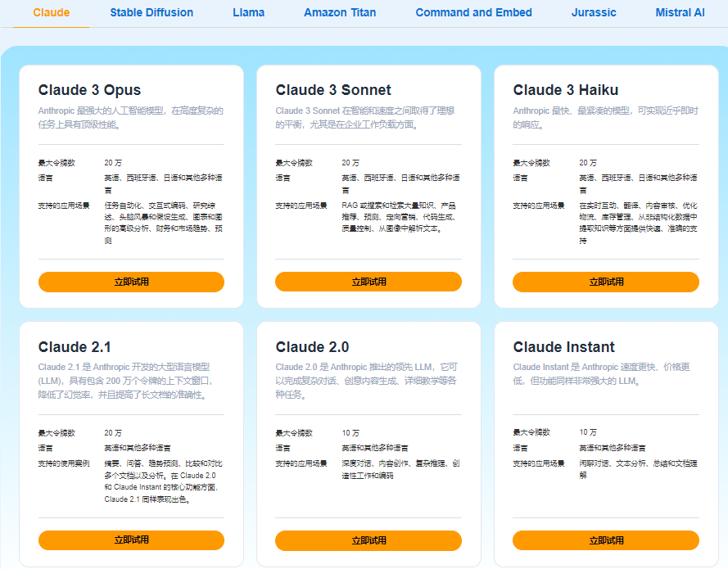Click Claude 2.1 use cases "摘要、问答、趋势预测"
This screenshot has height=569, width=728.
coord(163,481)
